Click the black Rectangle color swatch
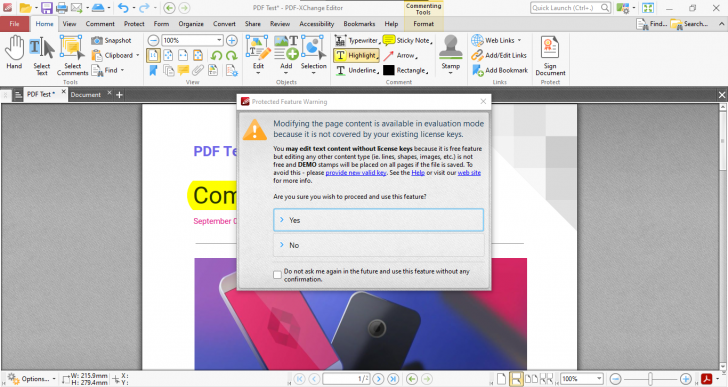The image size is (728, 387). (389, 70)
